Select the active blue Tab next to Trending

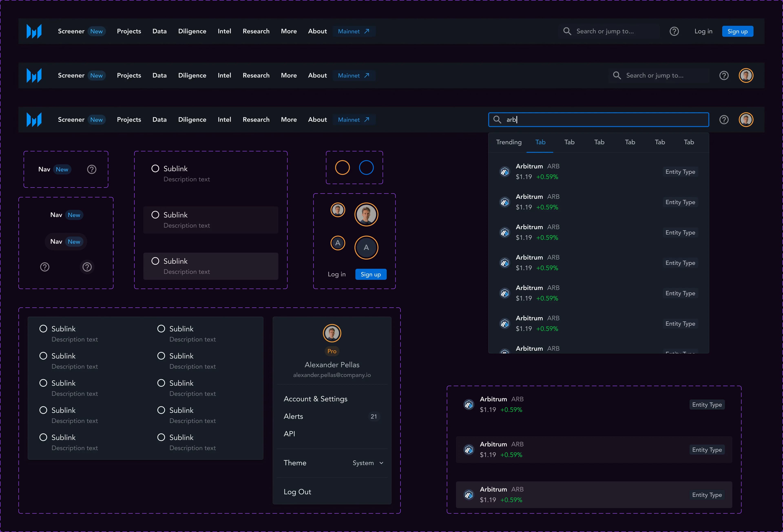[540, 142]
